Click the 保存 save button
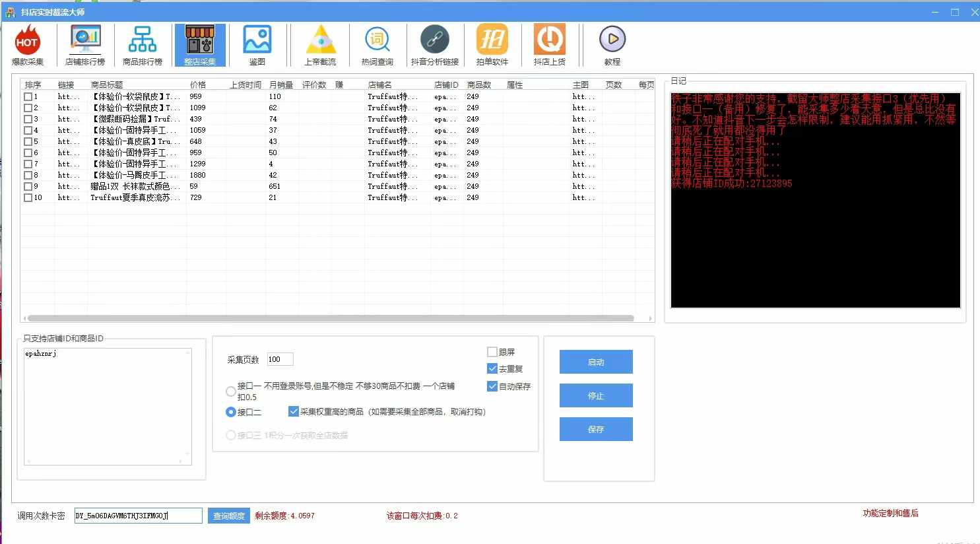Screen dimensions: 980x544 [x=596, y=429]
